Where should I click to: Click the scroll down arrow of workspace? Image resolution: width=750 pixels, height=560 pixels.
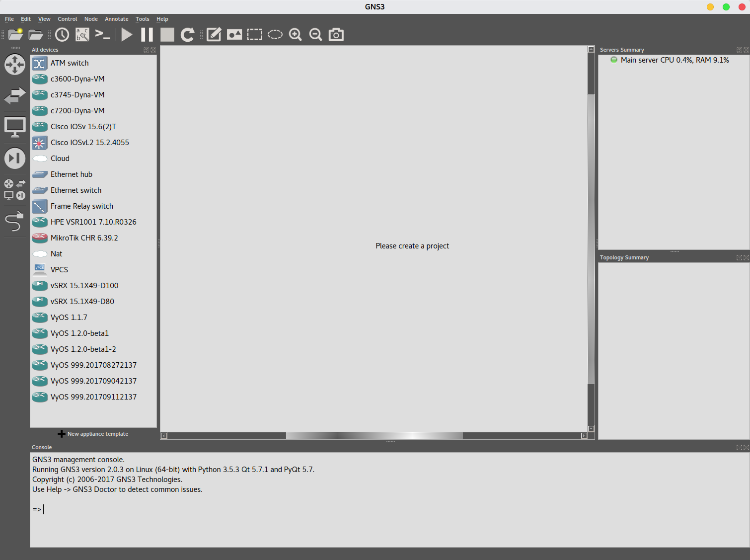591,429
